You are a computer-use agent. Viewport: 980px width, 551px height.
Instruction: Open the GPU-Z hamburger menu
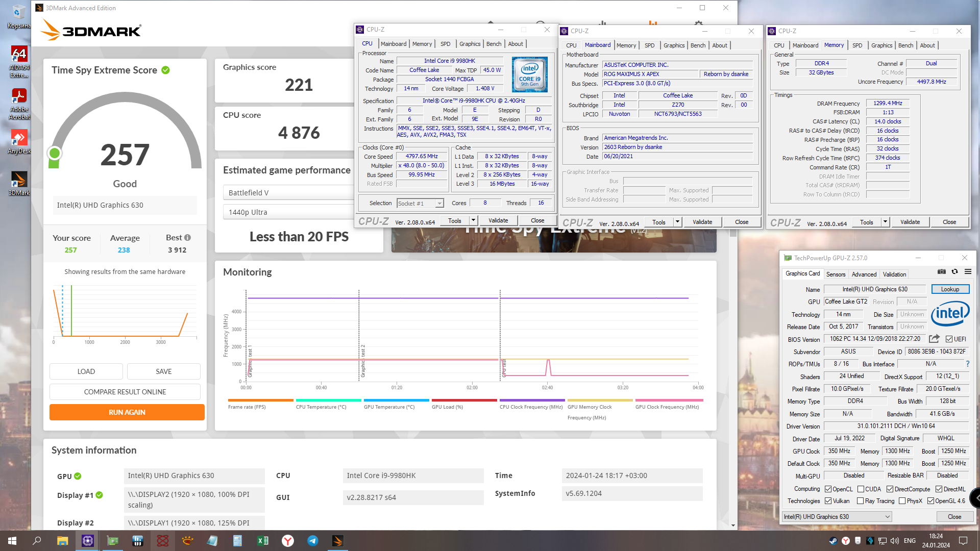[x=968, y=271]
